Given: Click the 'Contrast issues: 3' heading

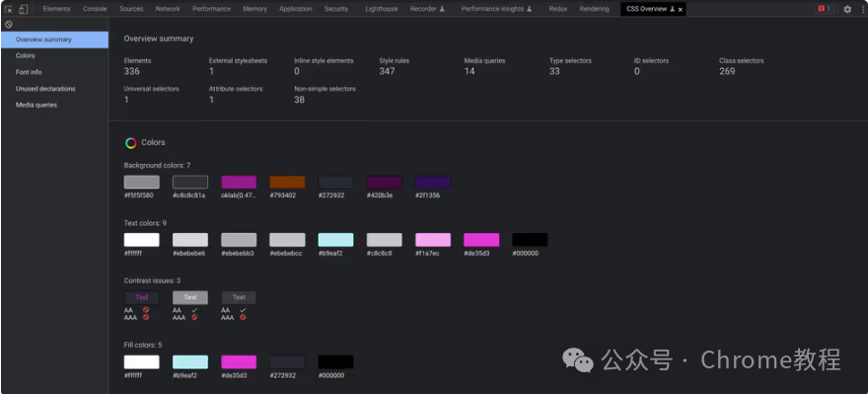Looking at the screenshot, I should (x=152, y=280).
